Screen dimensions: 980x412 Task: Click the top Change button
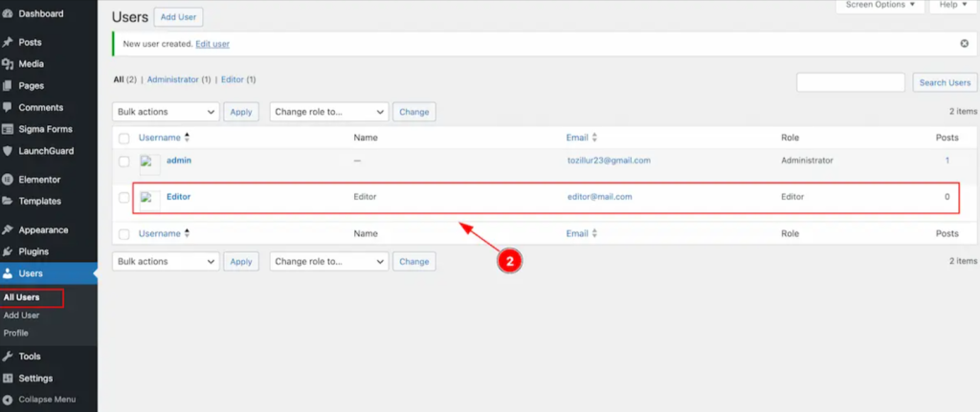point(413,112)
